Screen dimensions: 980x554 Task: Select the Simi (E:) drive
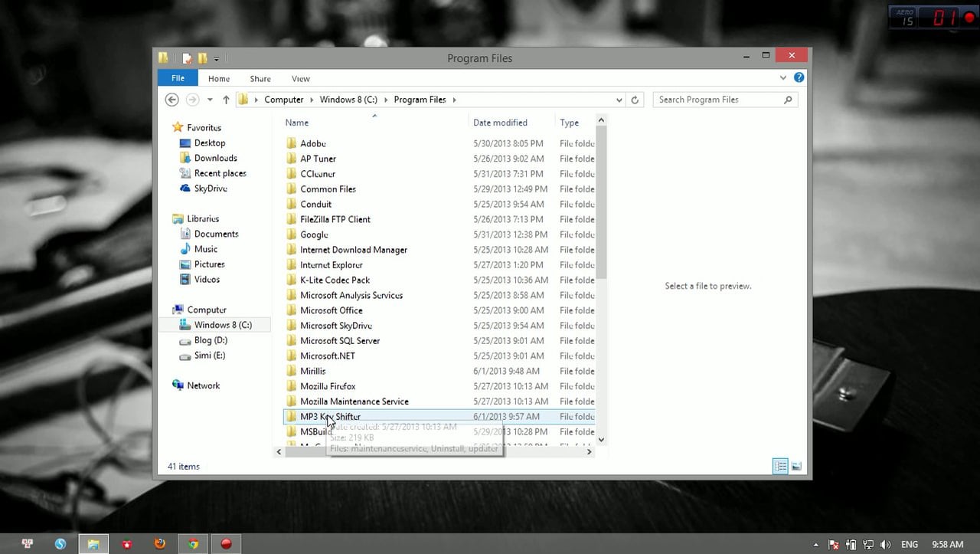tap(209, 356)
